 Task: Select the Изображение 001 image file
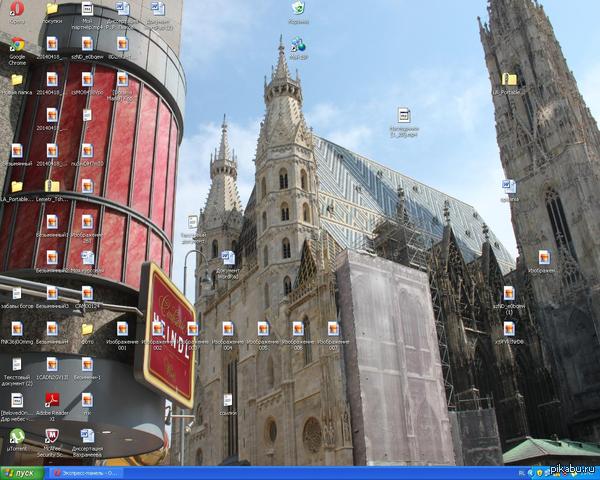[x=122, y=328]
